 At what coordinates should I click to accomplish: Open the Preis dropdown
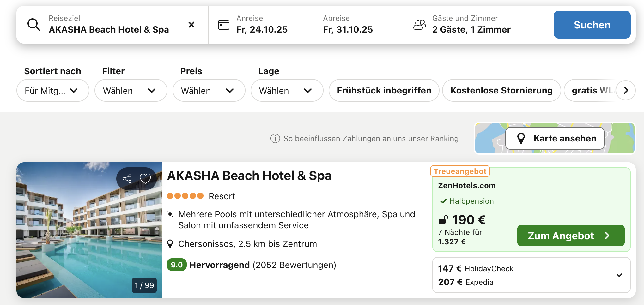(209, 90)
